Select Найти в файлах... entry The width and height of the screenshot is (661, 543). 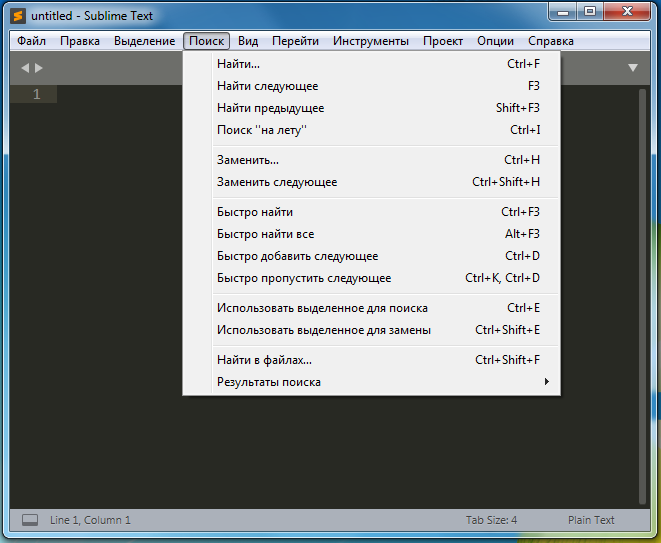[371, 360]
